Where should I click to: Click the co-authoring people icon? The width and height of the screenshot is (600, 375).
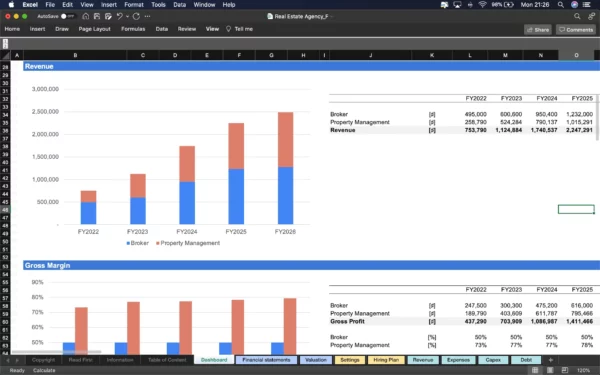(592, 16)
